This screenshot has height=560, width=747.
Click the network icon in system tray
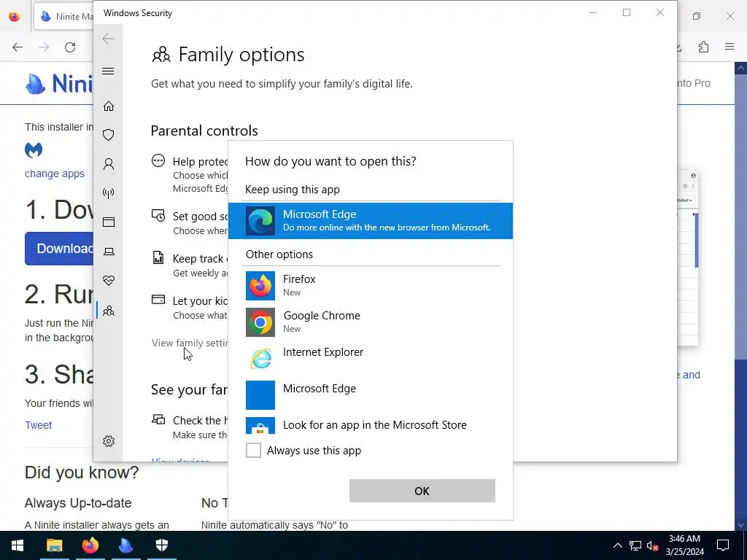[x=635, y=545]
